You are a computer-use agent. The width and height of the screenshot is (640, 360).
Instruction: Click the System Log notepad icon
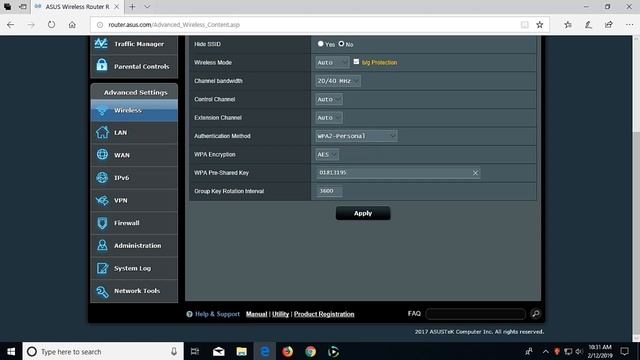102,268
